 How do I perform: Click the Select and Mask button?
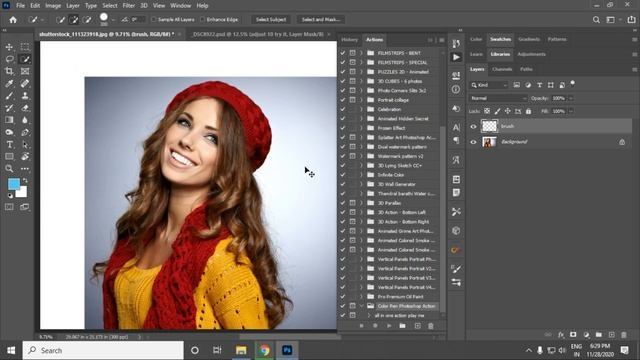(321, 20)
